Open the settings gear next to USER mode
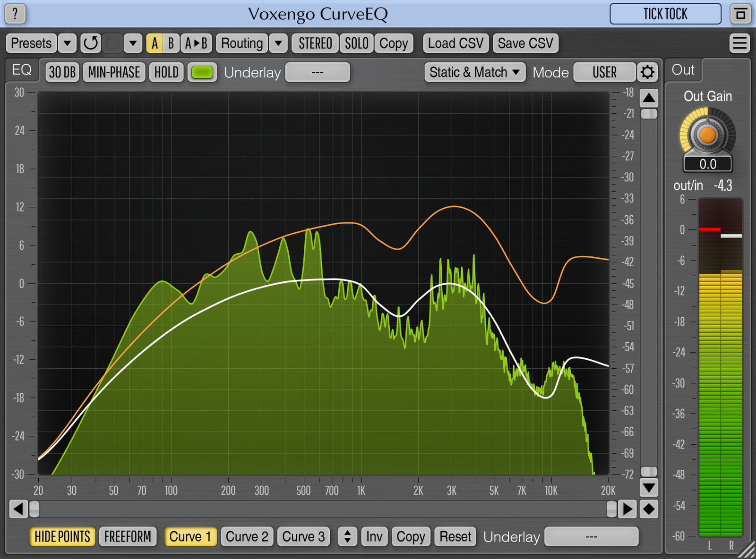Screen dimensions: 756x559 648,72
